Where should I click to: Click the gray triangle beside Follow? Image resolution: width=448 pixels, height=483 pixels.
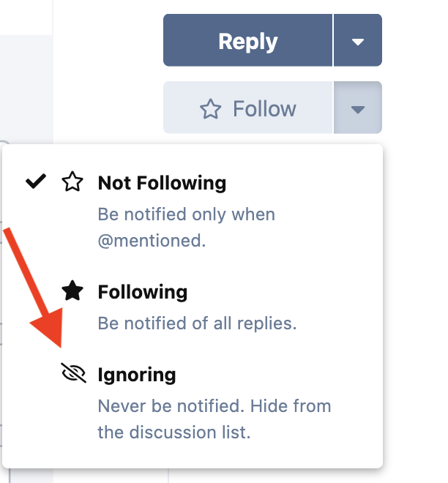358,109
